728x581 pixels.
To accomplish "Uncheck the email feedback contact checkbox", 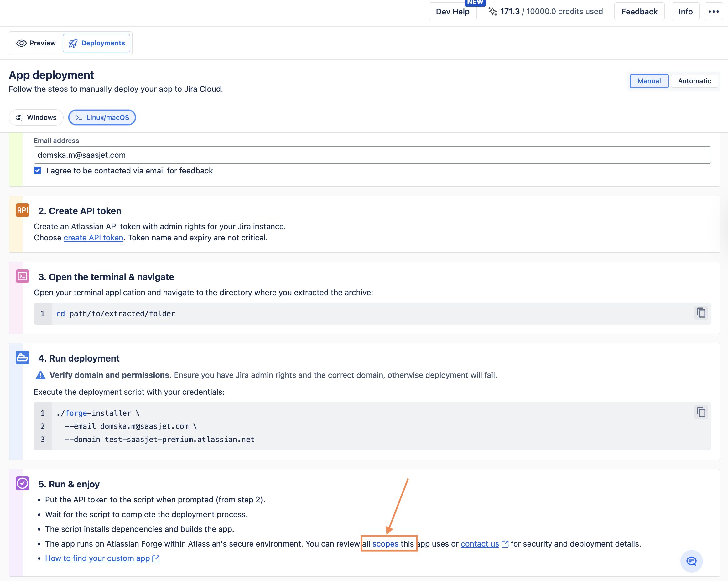I will pos(38,170).
